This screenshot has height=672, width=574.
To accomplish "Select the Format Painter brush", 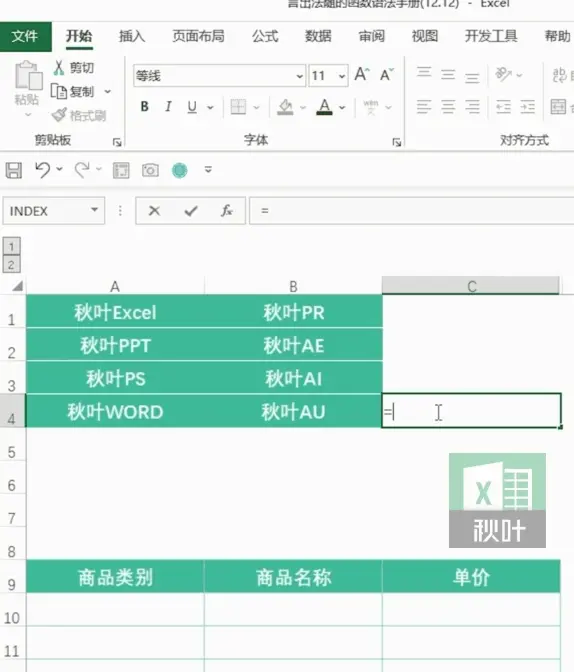I will point(79,115).
